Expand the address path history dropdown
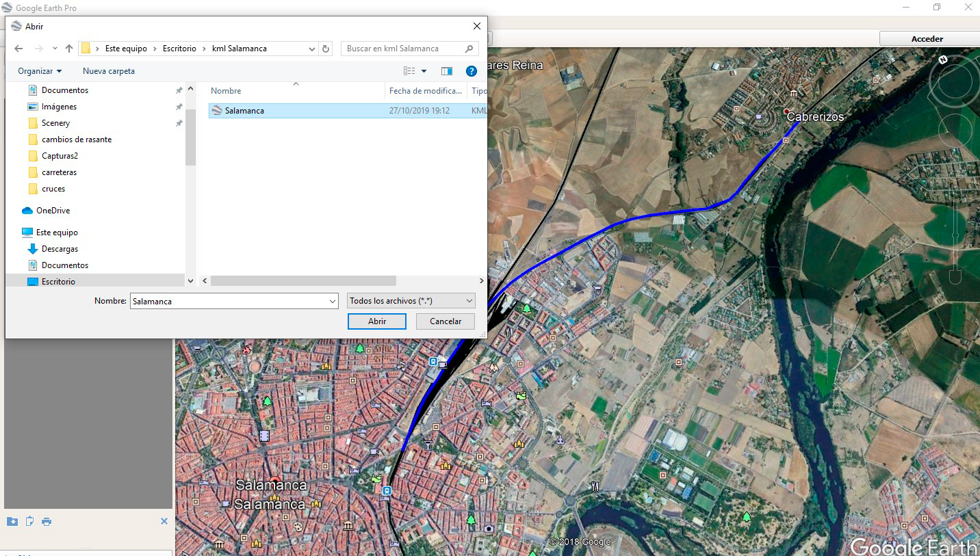This screenshot has height=556, width=980. click(312, 49)
